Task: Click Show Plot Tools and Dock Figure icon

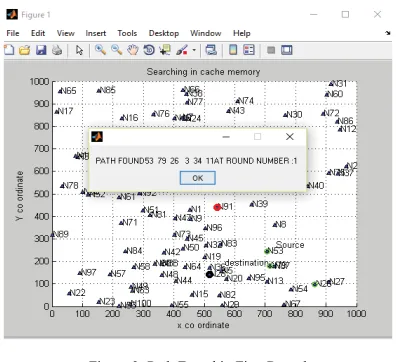Action: (287, 50)
